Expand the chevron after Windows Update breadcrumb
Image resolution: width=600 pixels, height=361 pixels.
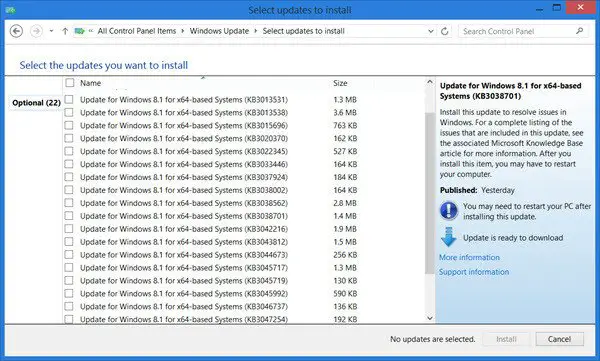(x=256, y=31)
